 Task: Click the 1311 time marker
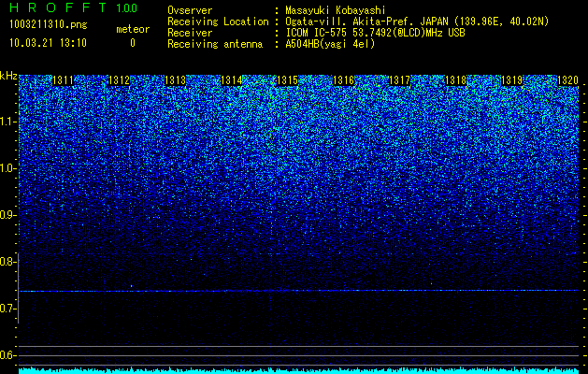tap(63, 80)
